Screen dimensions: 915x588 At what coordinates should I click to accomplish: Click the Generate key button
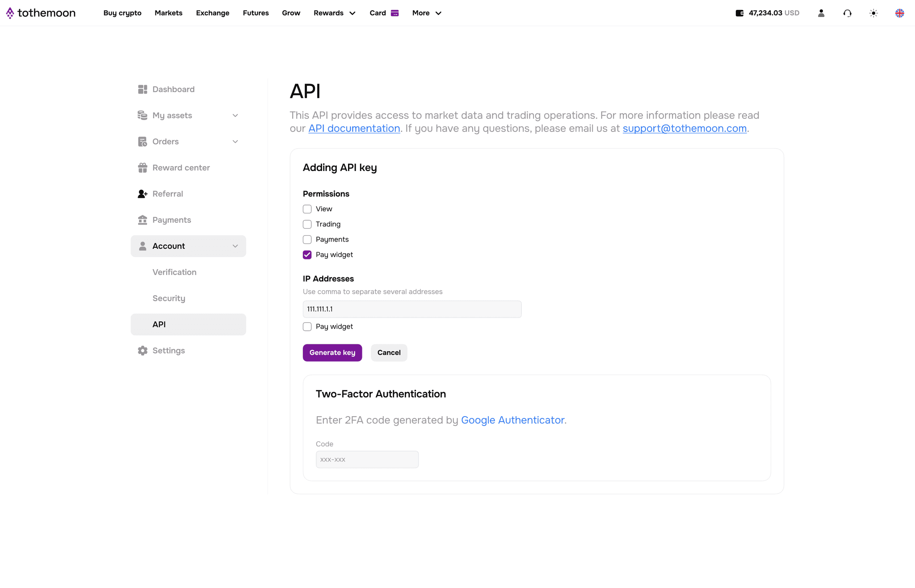[x=332, y=353]
